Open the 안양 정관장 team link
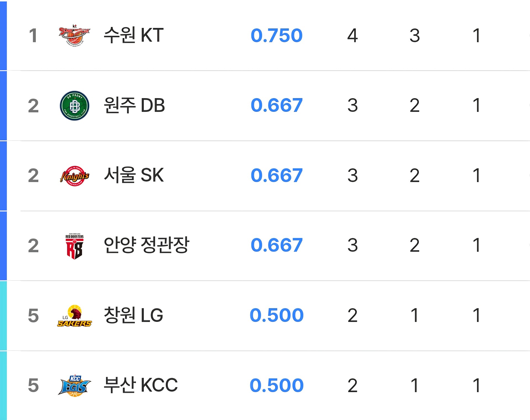530x420 pixels. 147,245
